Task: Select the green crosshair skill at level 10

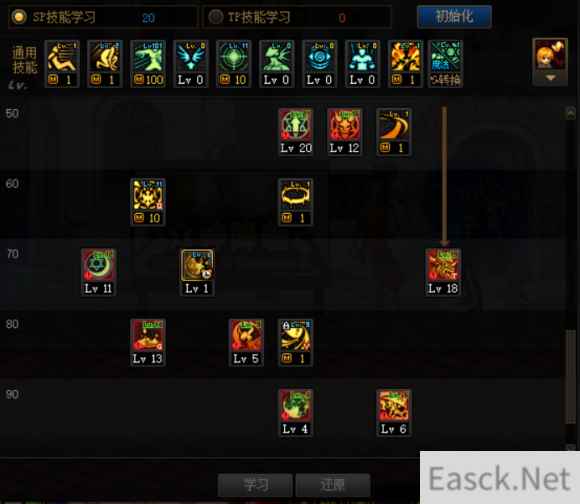Action: pos(234,64)
